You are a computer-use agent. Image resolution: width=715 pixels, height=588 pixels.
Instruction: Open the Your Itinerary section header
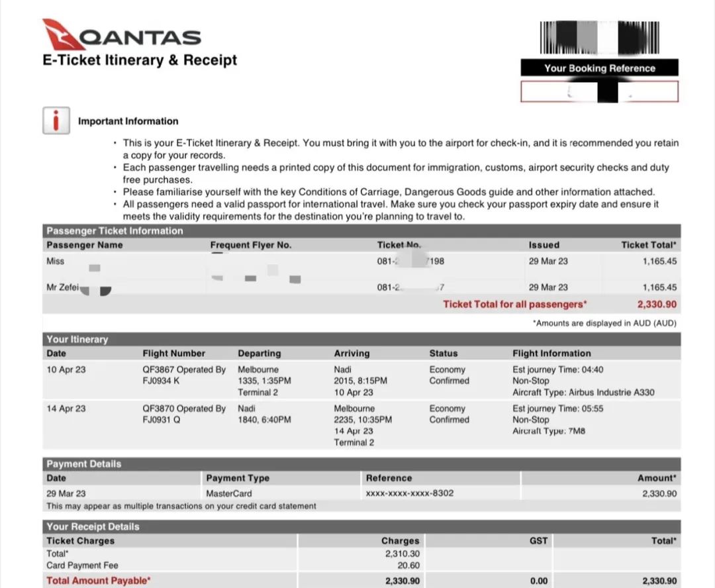click(x=77, y=339)
